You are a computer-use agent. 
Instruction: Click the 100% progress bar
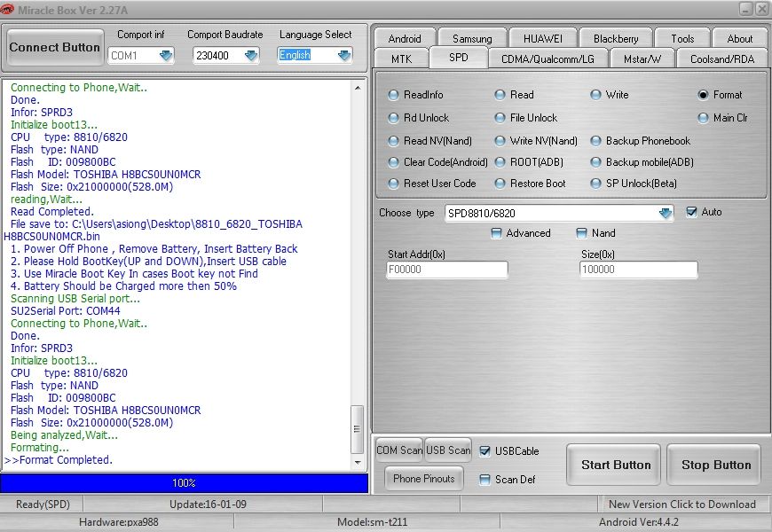[184, 483]
